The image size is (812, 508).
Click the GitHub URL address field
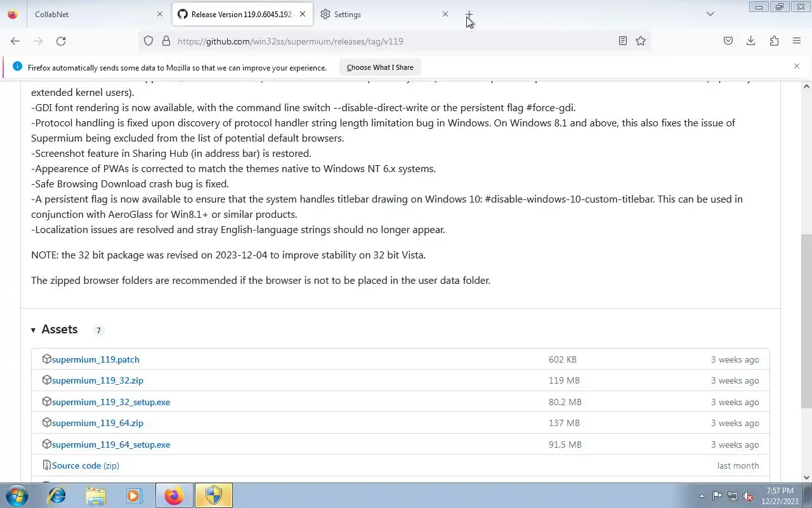point(393,41)
